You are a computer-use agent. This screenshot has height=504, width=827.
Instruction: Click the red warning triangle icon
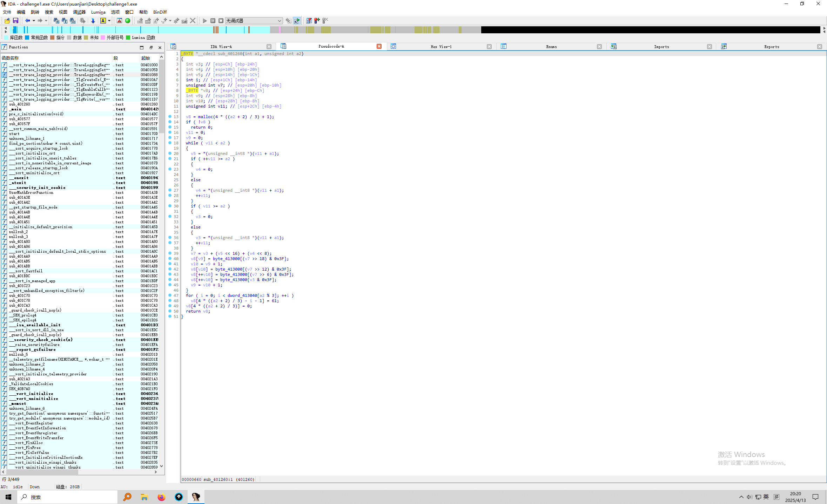coord(120,21)
